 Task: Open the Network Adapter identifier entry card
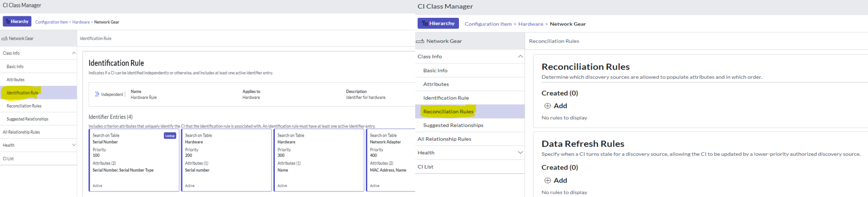pyautogui.click(x=391, y=160)
